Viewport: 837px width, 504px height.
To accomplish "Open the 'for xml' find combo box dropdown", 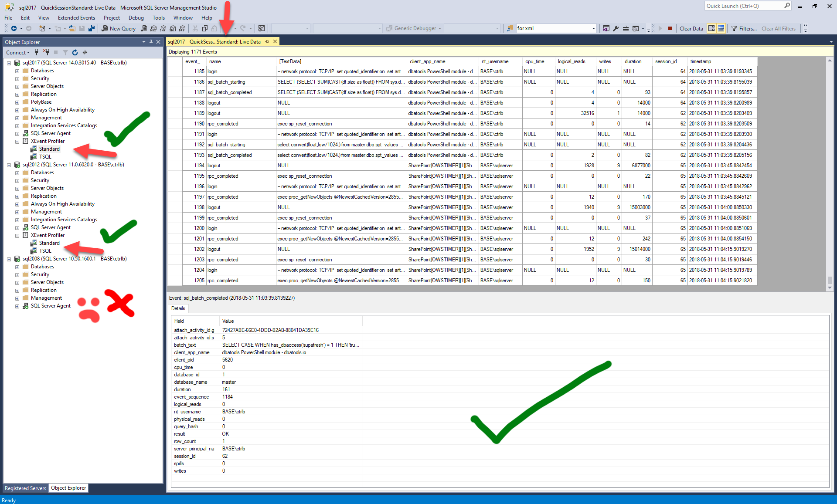I will (x=593, y=28).
